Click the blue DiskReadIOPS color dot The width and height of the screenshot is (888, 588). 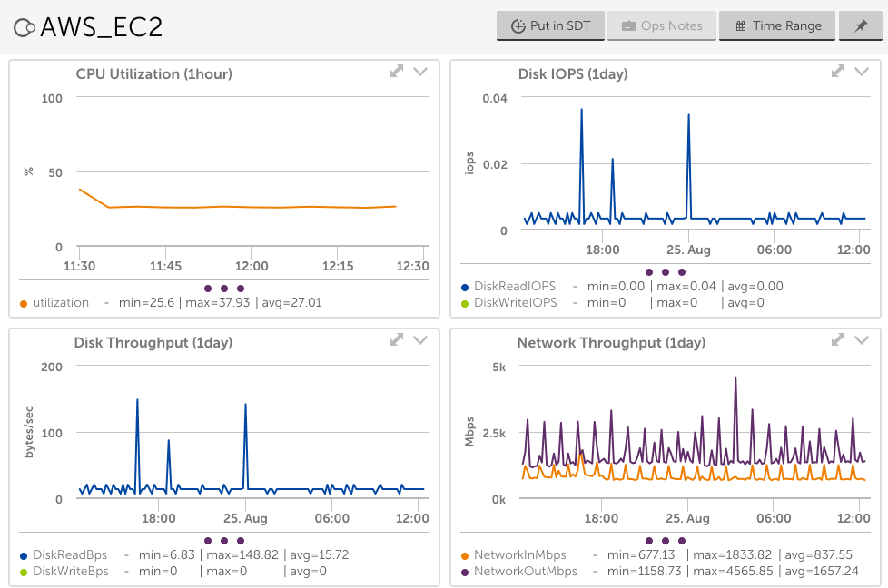pyautogui.click(x=465, y=288)
